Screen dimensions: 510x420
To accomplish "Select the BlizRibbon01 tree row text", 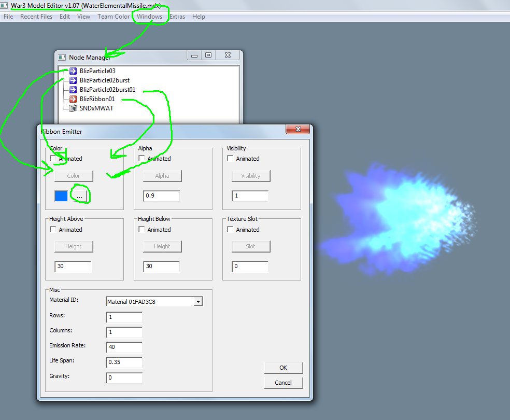I will (x=97, y=99).
